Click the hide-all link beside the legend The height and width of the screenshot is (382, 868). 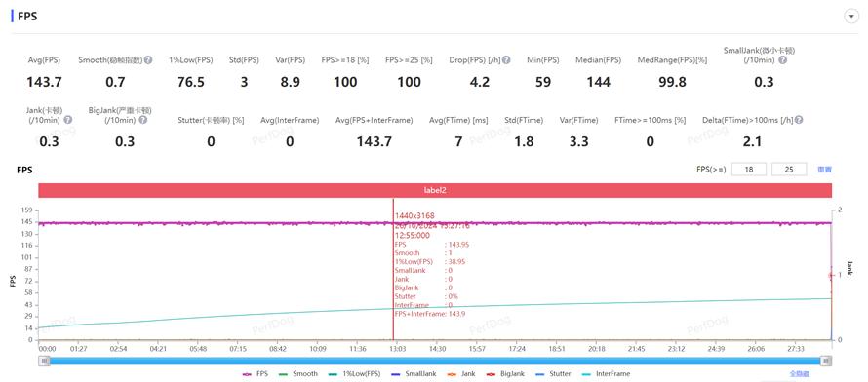pyautogui.click(x=799, y=373)
